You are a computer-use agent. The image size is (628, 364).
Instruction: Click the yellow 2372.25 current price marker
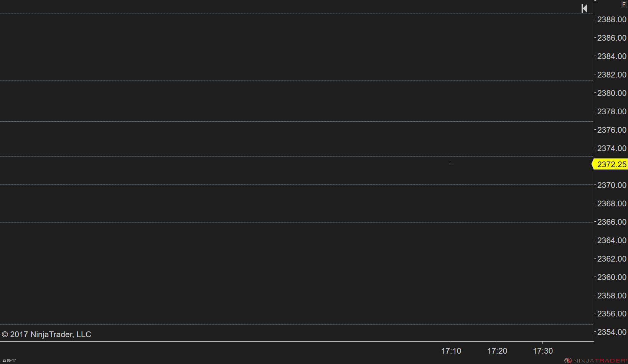coord(611,165)
